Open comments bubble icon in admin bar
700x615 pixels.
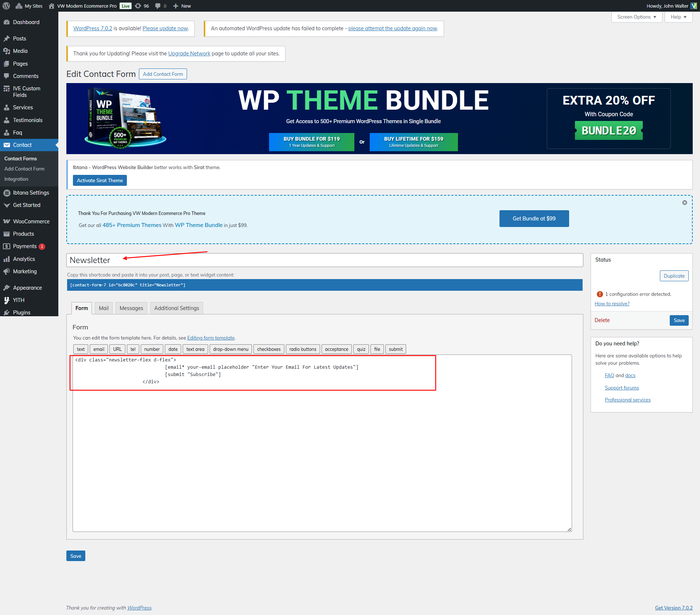[157, 6]
